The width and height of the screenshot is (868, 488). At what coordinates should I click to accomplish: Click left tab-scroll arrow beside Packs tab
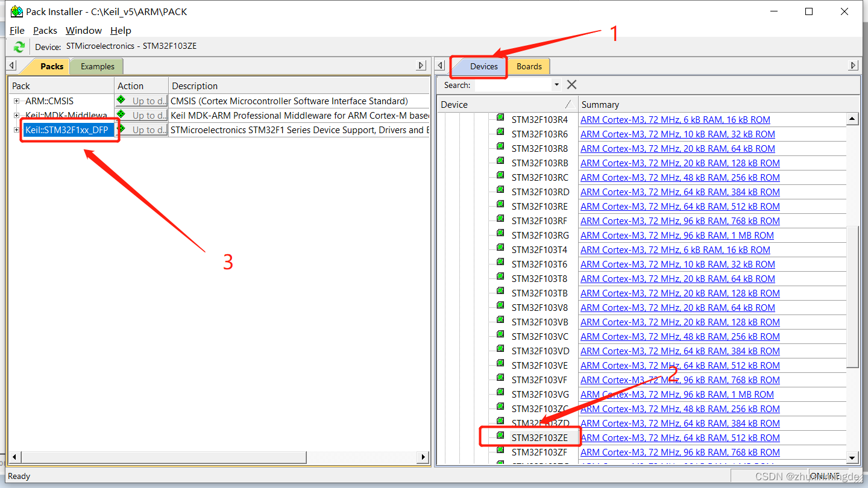click(x=12, y=66)
